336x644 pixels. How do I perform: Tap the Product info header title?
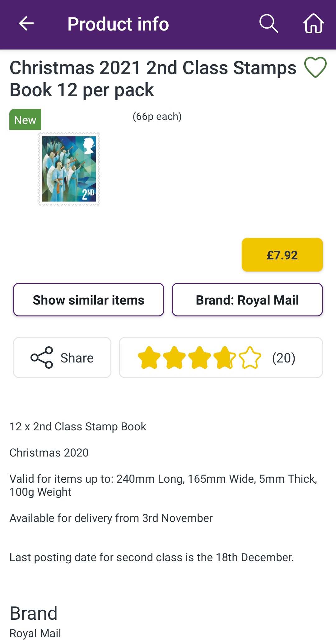(118, 24)
